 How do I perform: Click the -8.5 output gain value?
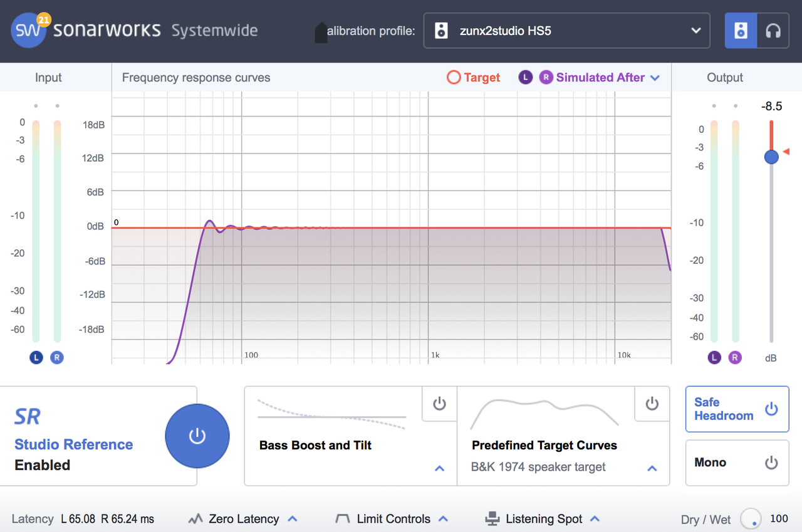(x=771, y=107)
